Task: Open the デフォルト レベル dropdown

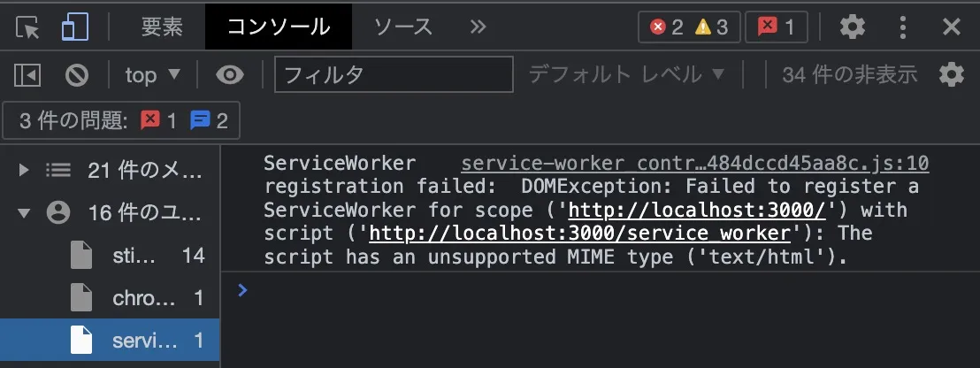Action: pos(626,75)
